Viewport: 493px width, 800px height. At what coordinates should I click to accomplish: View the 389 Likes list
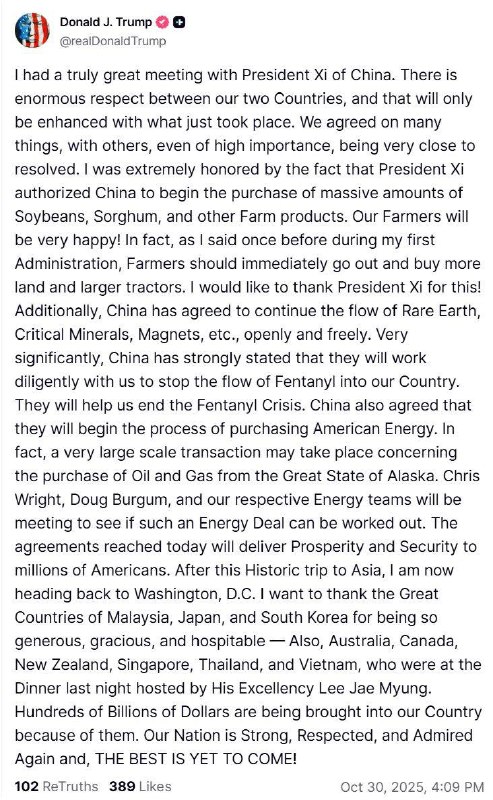140,786
